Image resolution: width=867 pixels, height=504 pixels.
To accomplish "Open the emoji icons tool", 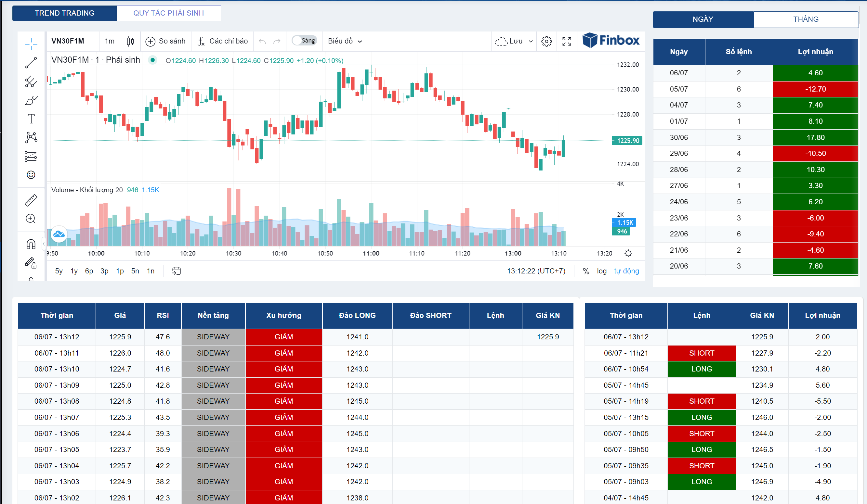I will [31, 175].
